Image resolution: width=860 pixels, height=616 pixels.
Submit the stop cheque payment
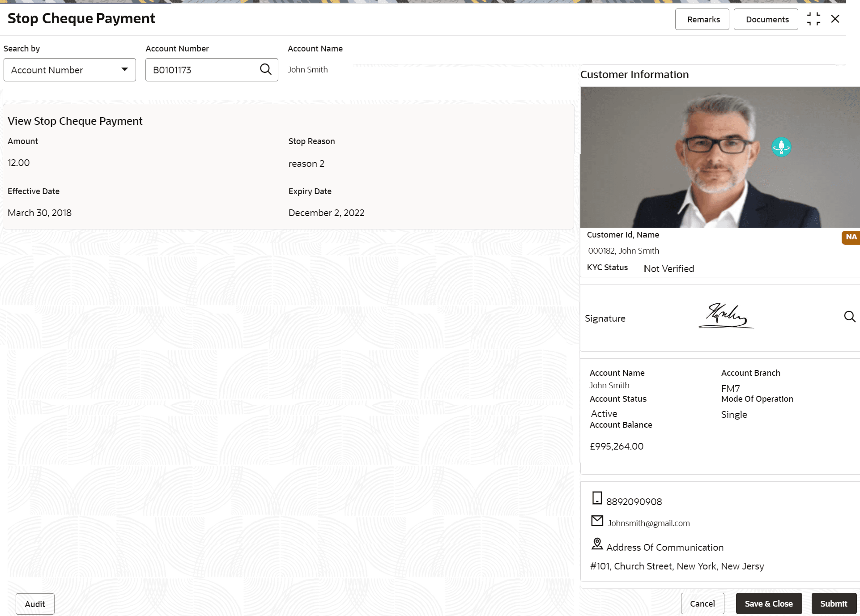coord(833,603)
